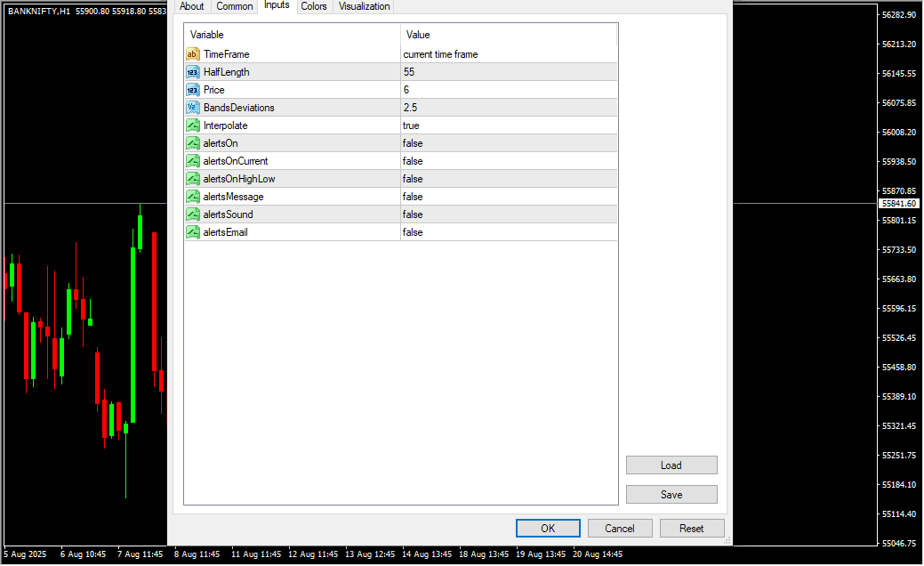Screen dimensions: 924x566
Task: Click the Reset button
Action: coord(692,529)
